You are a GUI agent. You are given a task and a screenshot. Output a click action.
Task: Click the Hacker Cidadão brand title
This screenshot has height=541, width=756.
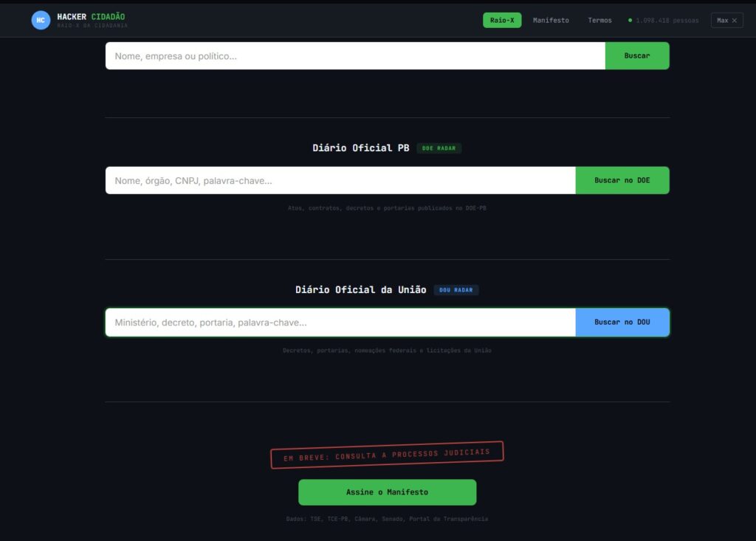91,16
